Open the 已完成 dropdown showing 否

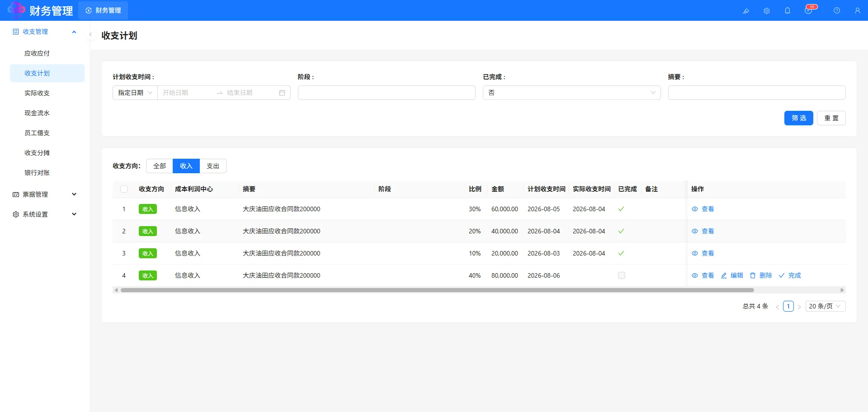point(571,93)
